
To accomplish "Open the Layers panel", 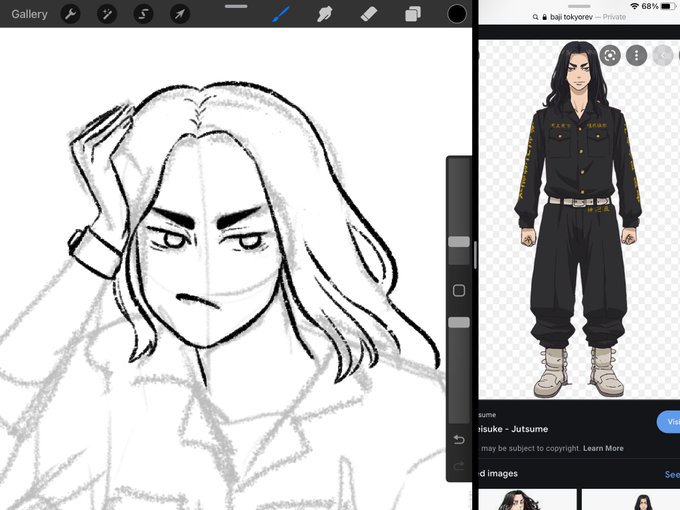I will coord(412,14).
